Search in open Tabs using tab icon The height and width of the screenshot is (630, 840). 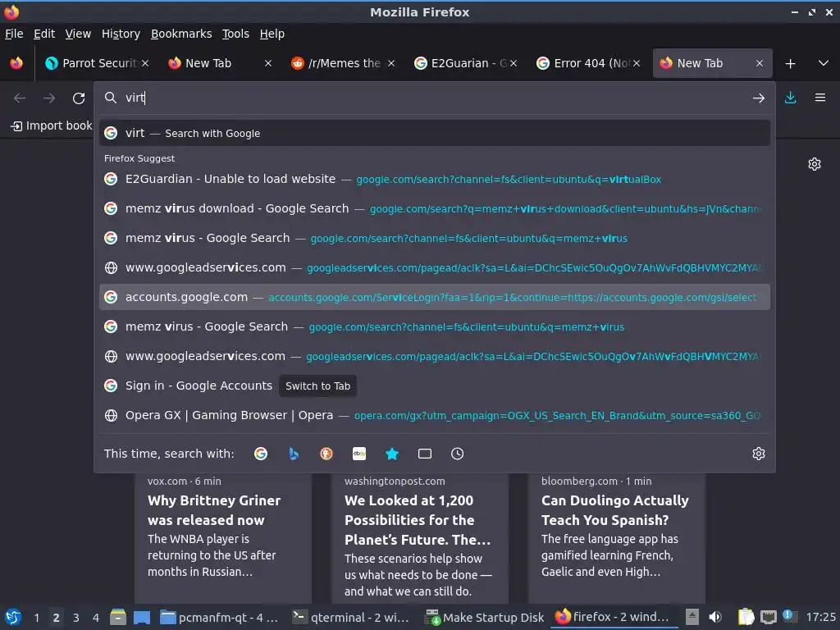pos(425,454)
